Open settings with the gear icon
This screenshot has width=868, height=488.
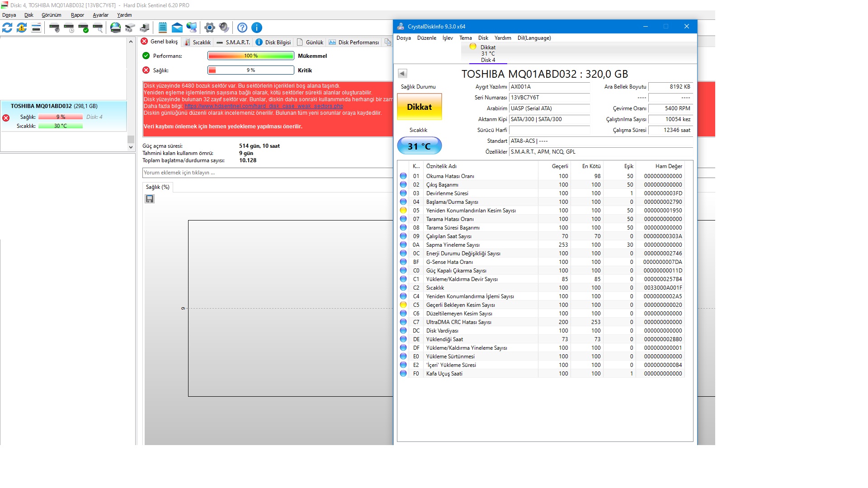(209, 28)
